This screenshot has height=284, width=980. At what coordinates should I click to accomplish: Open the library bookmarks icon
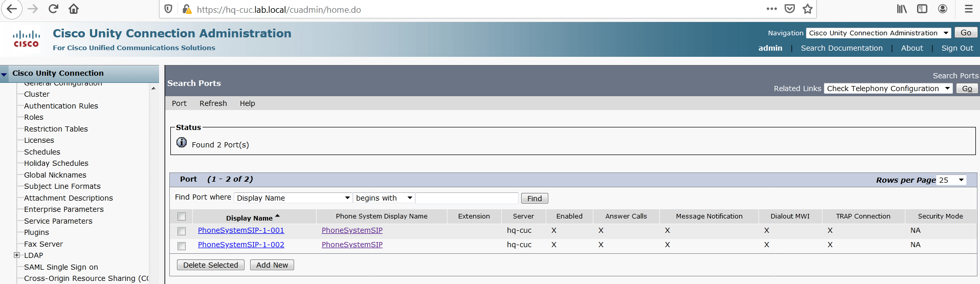[x=902, y=9]
